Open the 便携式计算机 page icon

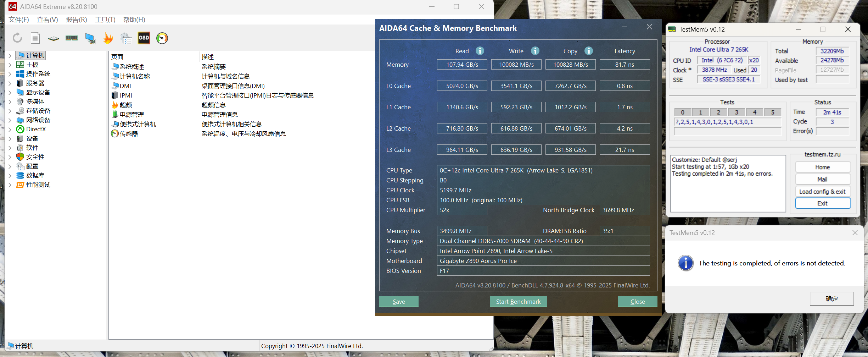click(115, 124)
